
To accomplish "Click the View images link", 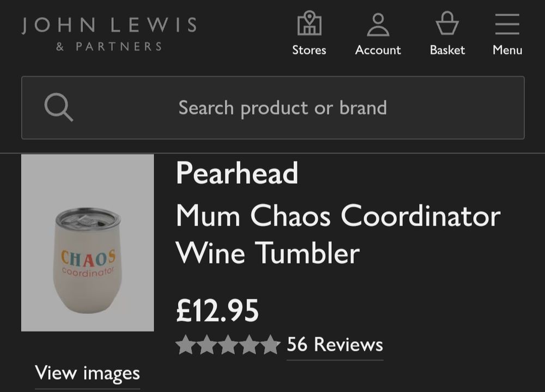I will (x=87, y=373).
